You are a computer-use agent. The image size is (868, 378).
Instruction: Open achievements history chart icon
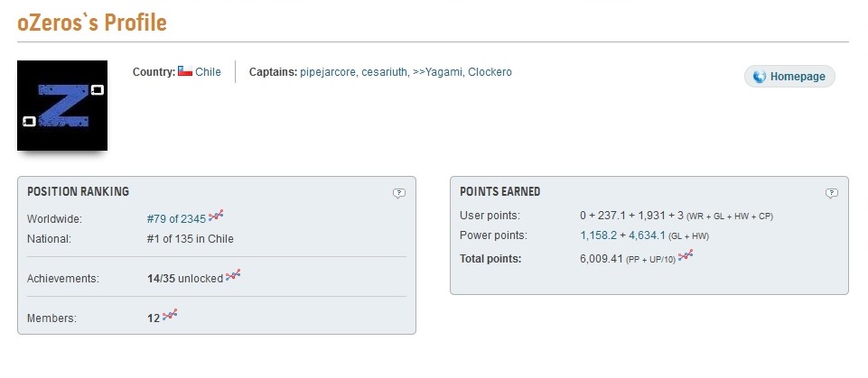[234, 276]
